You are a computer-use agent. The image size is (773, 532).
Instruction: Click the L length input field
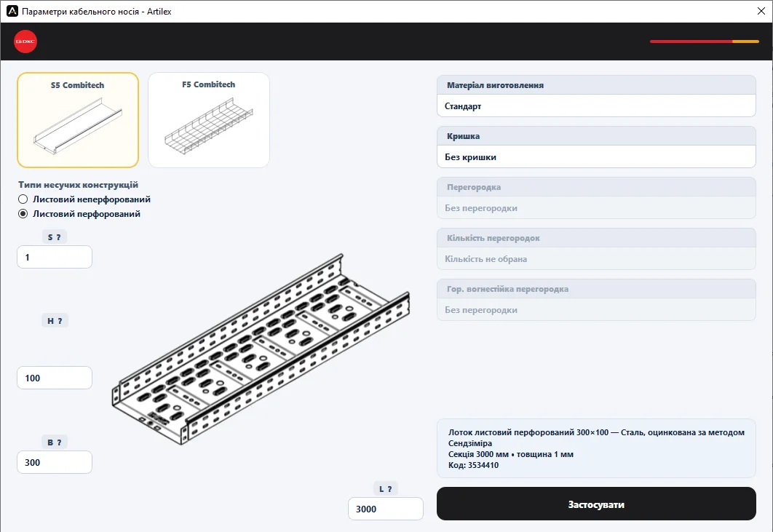386,508
